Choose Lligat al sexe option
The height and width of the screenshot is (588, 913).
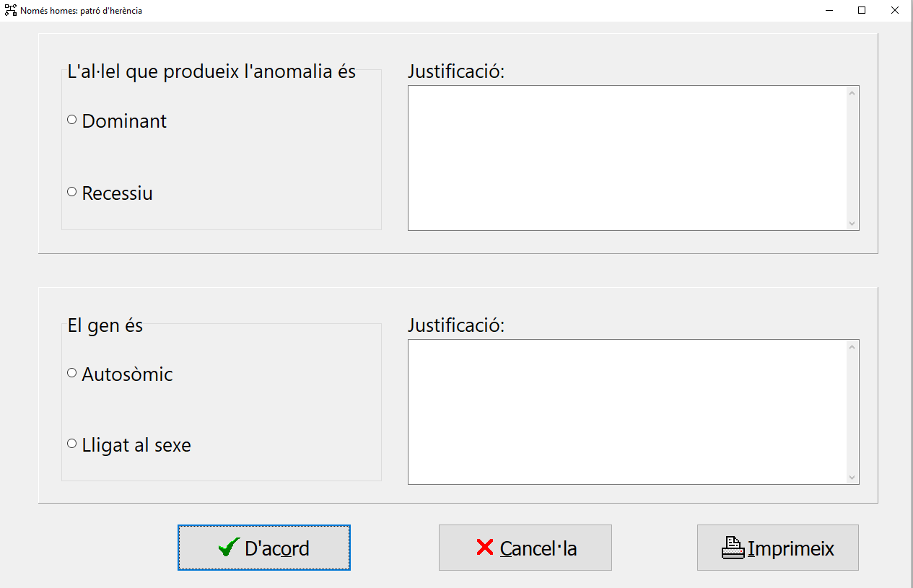[72, 444]
